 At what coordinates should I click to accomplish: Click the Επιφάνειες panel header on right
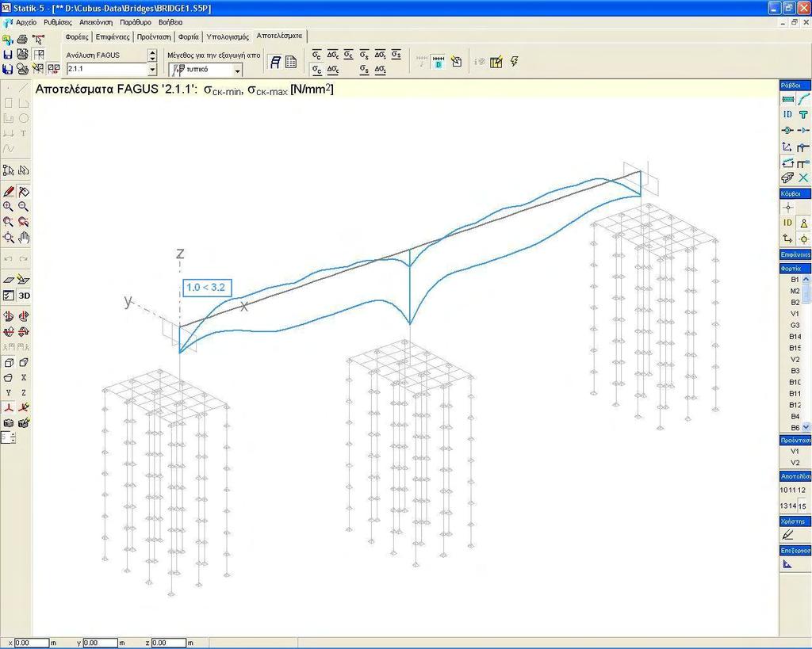tap(795, 254)
